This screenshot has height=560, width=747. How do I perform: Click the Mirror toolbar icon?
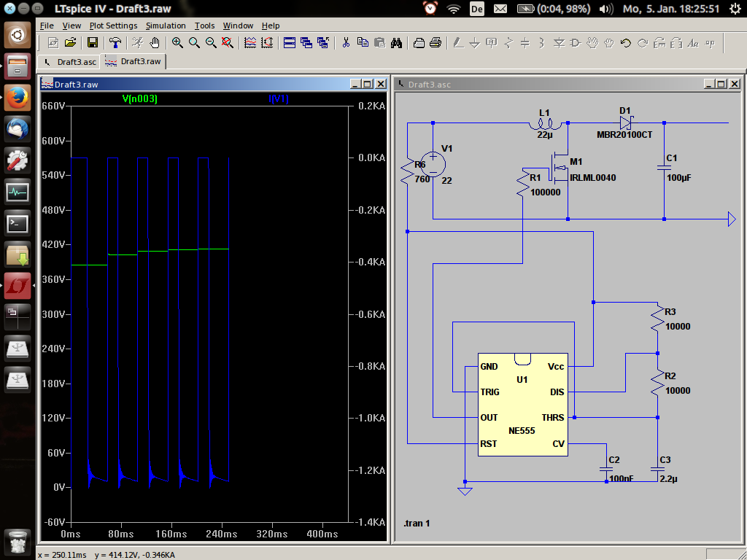click(x=676, y=43)
